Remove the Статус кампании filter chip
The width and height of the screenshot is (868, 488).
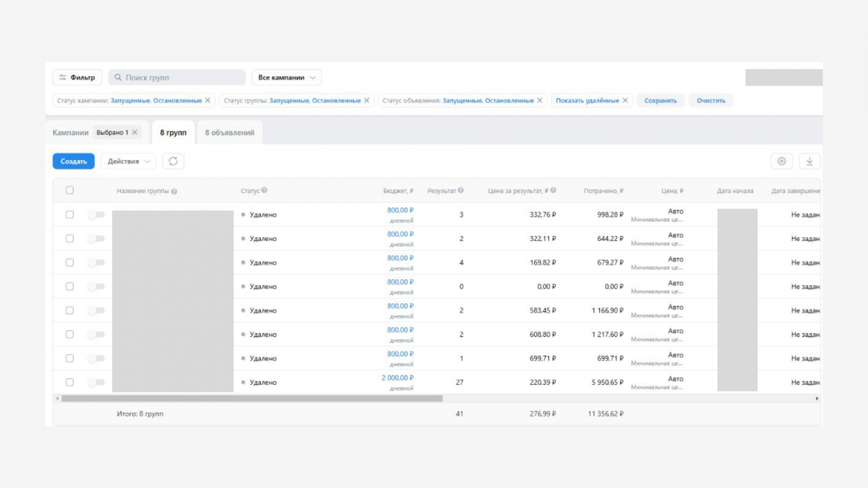click(208, 100)
